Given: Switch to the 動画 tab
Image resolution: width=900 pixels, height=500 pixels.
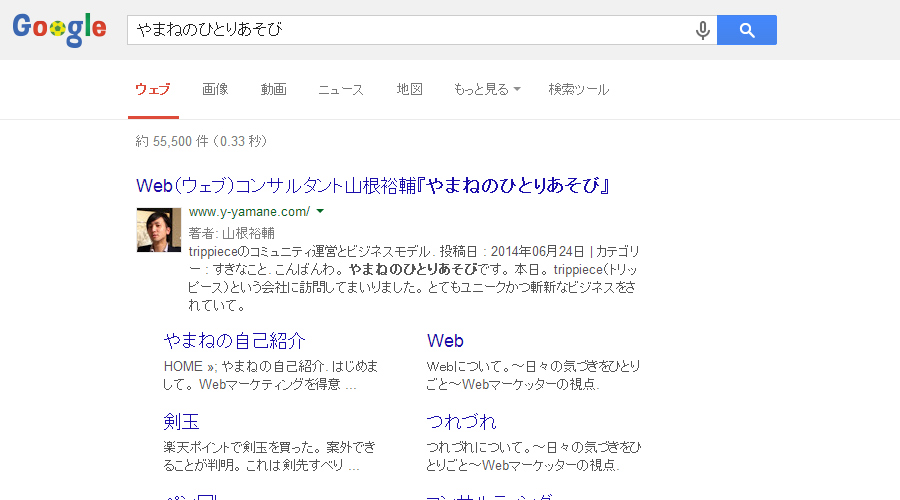Looking at the screenshot, I should click(x=273, y=90).
